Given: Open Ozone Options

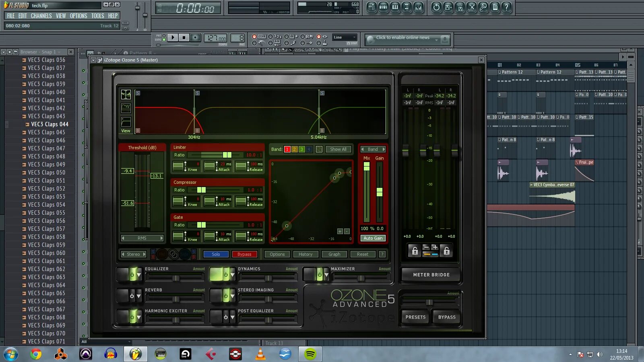Looking at the screenshot, I should point(277,254).
